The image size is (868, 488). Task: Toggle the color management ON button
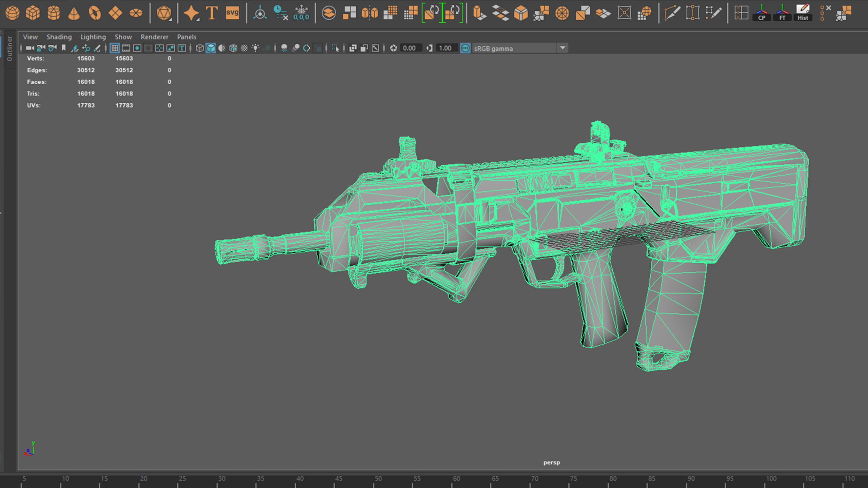pyautogui.click(x=465, y=48)
